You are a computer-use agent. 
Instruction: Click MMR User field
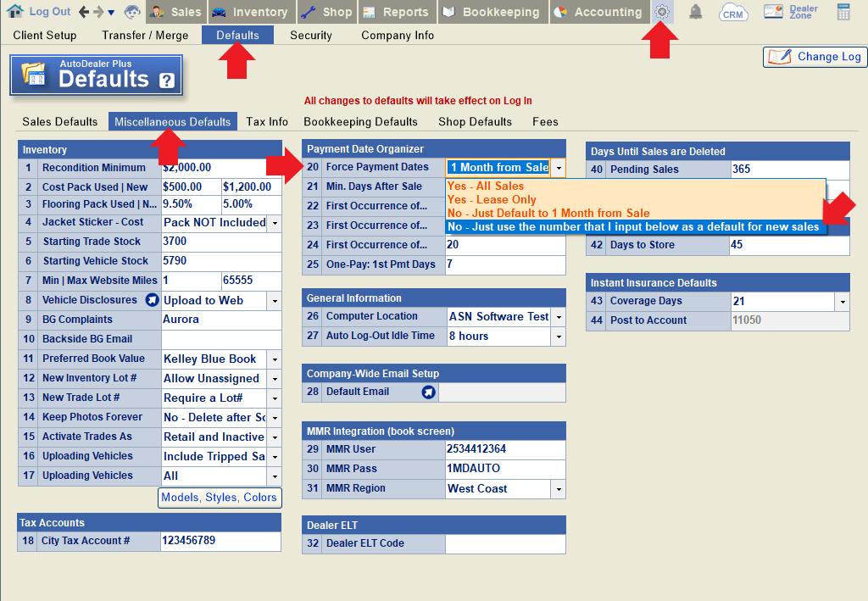[505, 449]
